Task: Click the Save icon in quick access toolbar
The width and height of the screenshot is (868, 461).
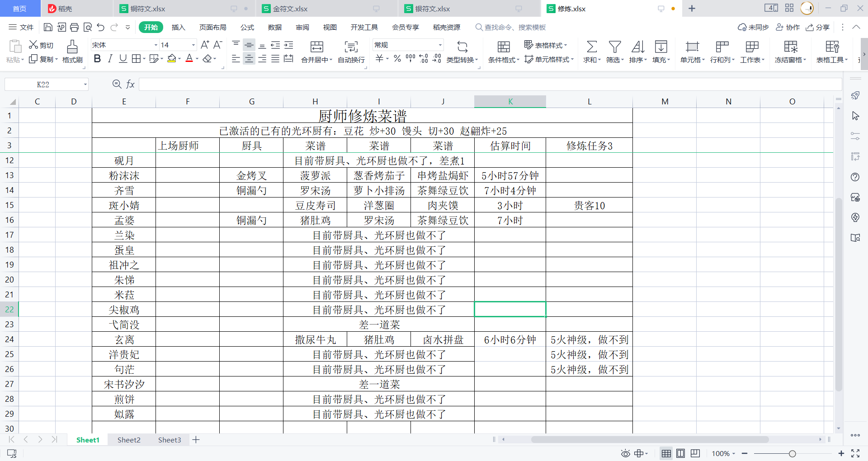Action: coord(48,27)
